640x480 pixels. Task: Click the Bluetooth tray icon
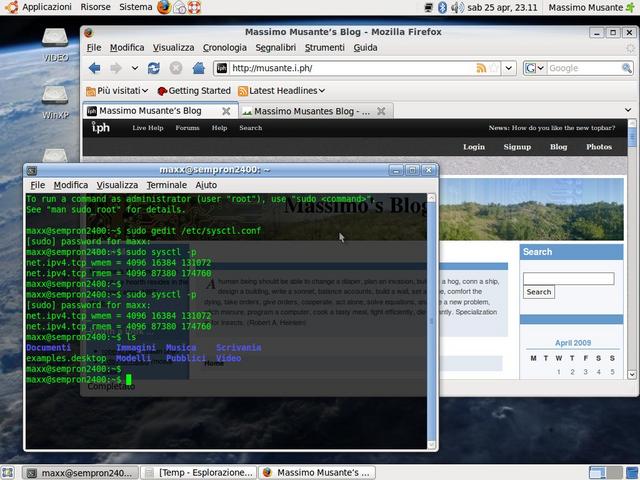[x=442, y=7]
